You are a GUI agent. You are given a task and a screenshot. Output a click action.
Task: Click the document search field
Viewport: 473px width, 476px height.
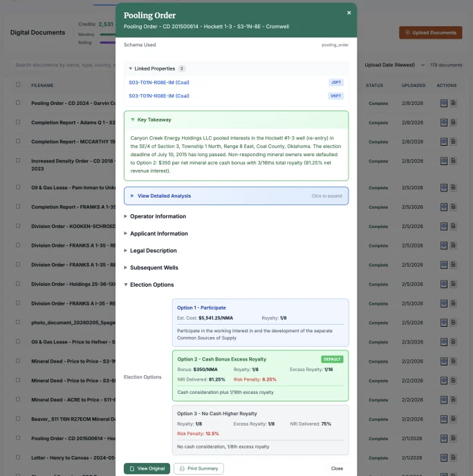[x=65, y=65]
